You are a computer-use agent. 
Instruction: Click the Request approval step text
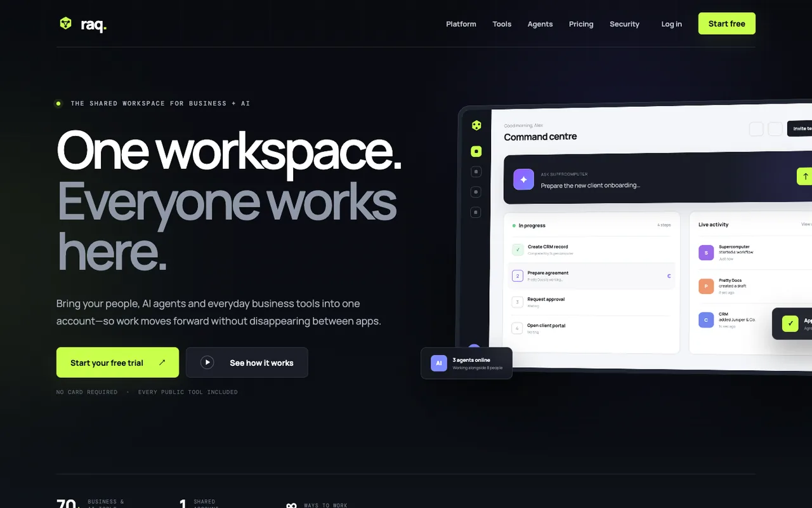coord(546,299)
